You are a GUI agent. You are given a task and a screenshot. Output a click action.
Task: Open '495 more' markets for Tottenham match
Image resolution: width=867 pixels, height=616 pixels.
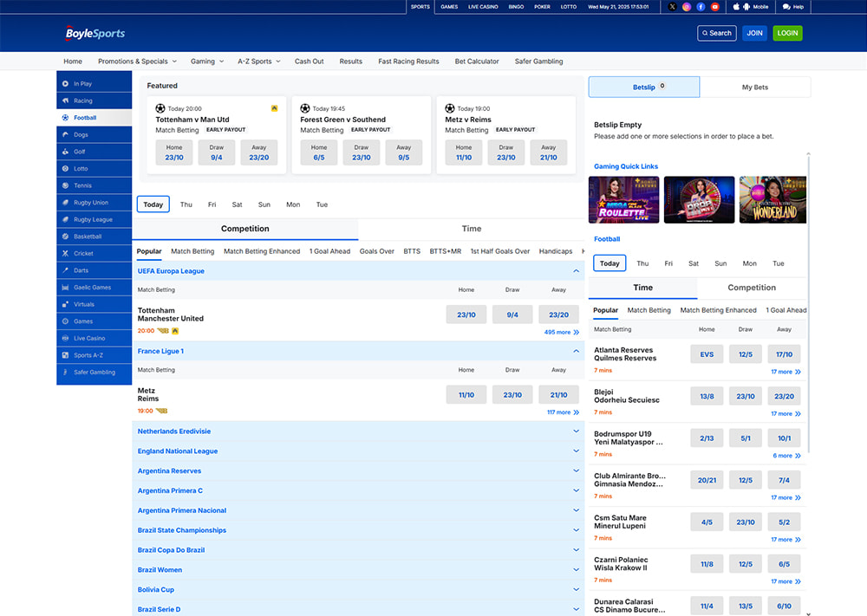pyautogui.click(x=561, y=333)
